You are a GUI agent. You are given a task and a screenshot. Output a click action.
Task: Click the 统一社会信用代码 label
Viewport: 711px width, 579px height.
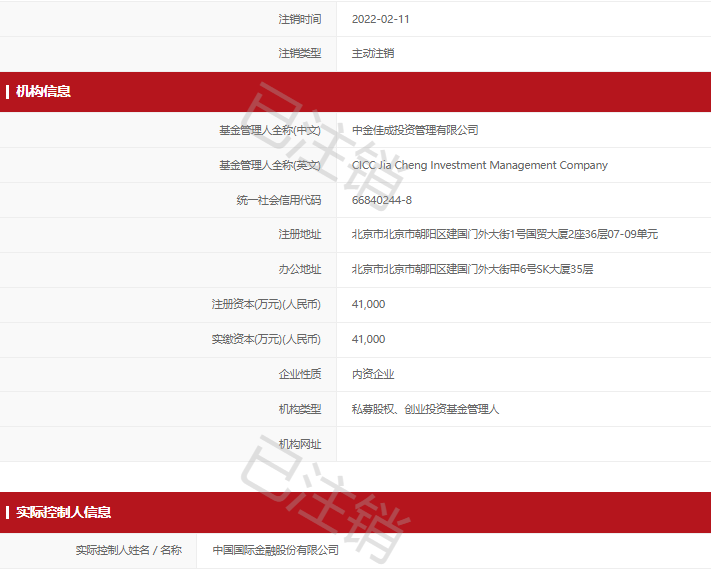point(278,200)
